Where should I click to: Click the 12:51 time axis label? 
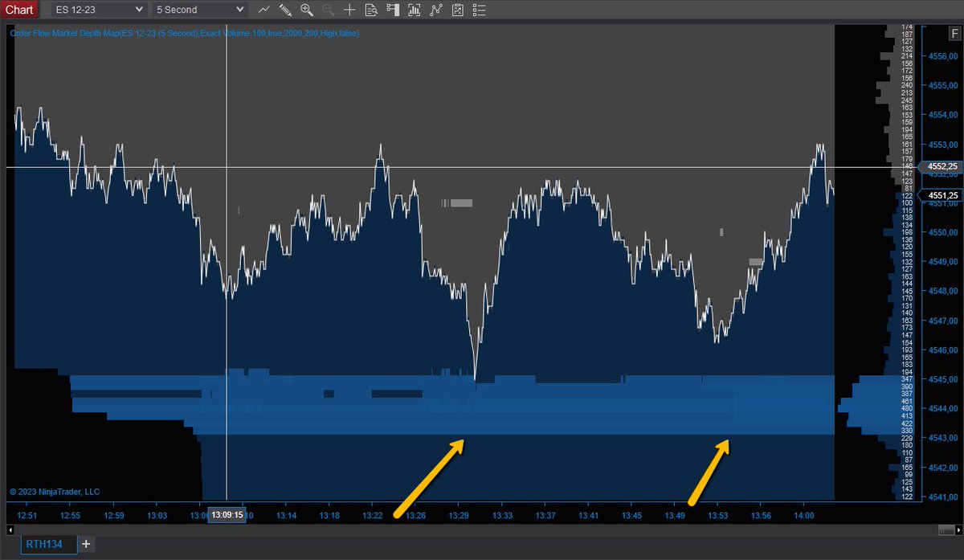tap(27, 515)
